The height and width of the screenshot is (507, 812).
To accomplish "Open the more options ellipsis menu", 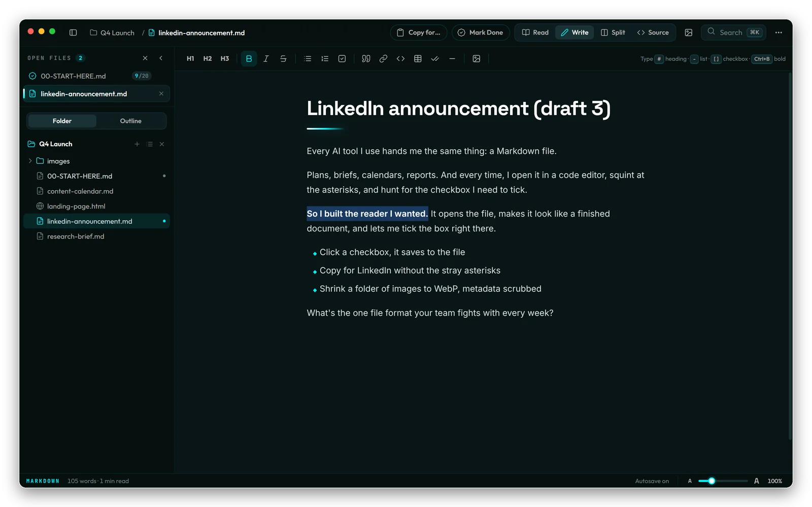I will pos(779,32).
